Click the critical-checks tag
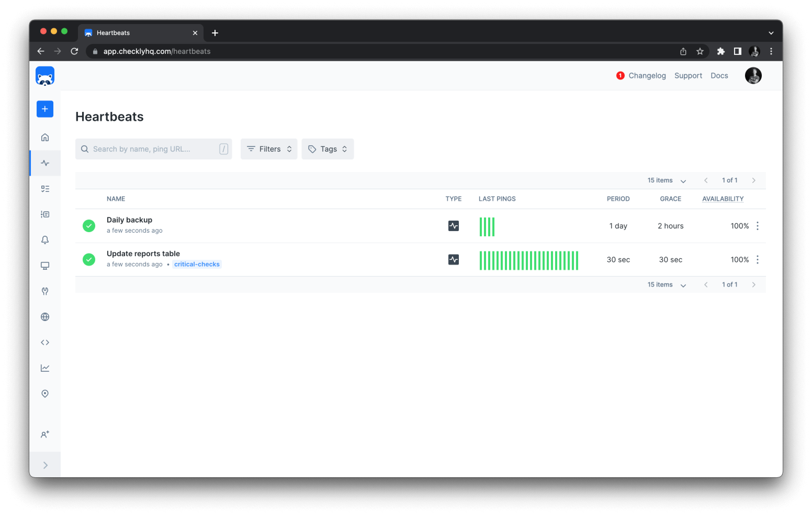The height and width of the screenshot is (516, 812). 197,264
